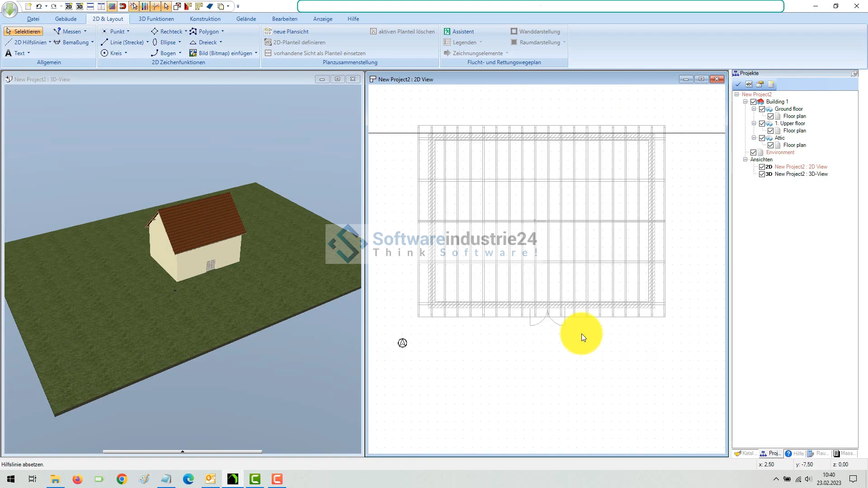
Task: Toggle the grid display icon
Action: click(x=112, y=6)
